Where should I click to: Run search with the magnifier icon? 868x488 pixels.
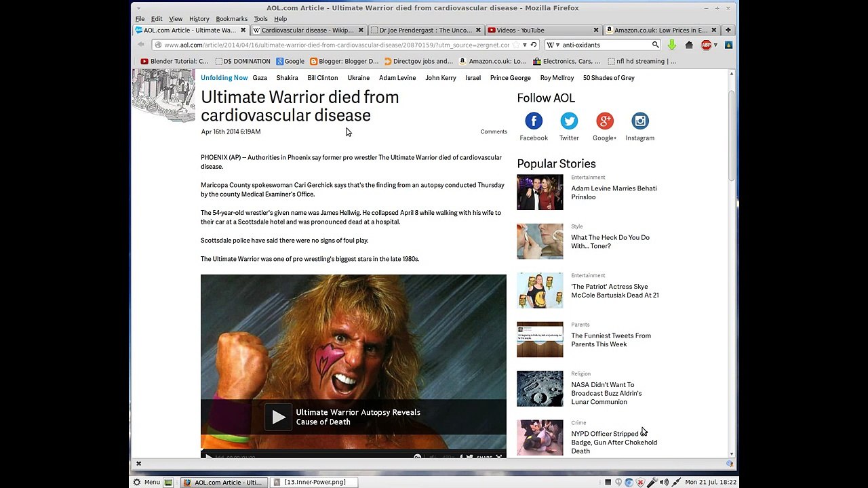point(655,45)
